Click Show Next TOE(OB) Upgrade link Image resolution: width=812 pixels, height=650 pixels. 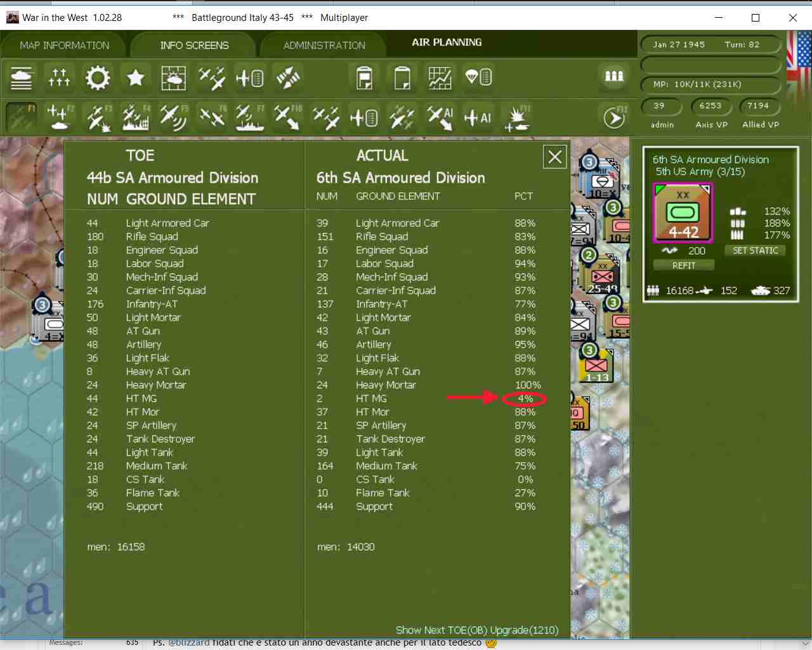click(x=477, y=630)
